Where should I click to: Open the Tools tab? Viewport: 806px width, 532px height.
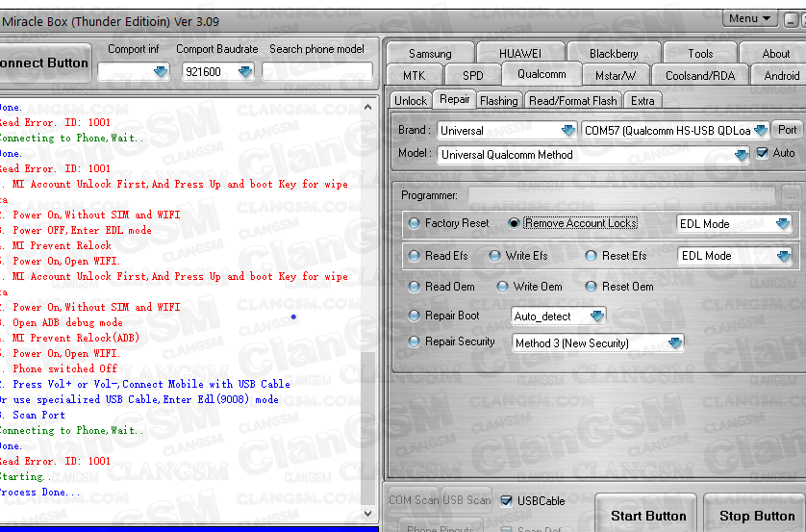click(x=700, y=54)
